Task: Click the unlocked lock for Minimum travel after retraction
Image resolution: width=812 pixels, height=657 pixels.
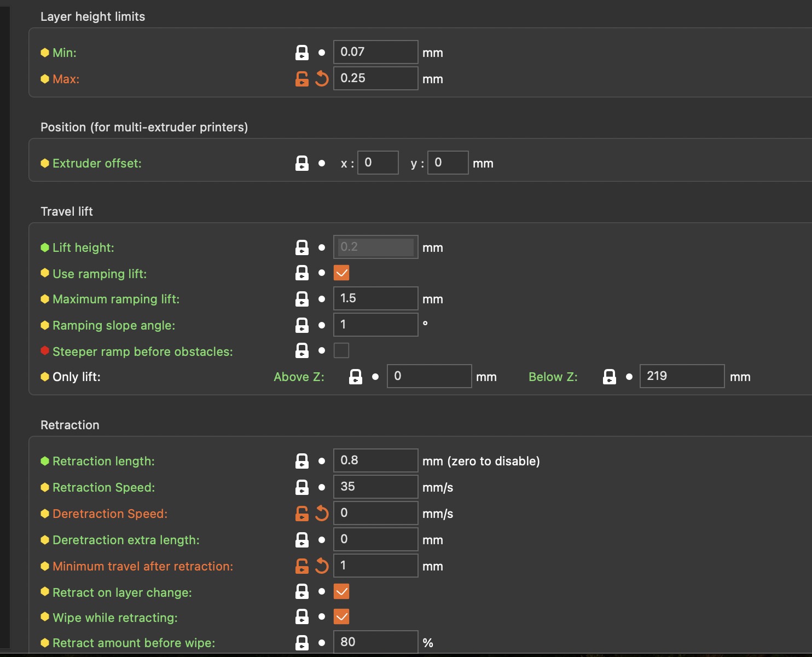Action: click(302, 566)
